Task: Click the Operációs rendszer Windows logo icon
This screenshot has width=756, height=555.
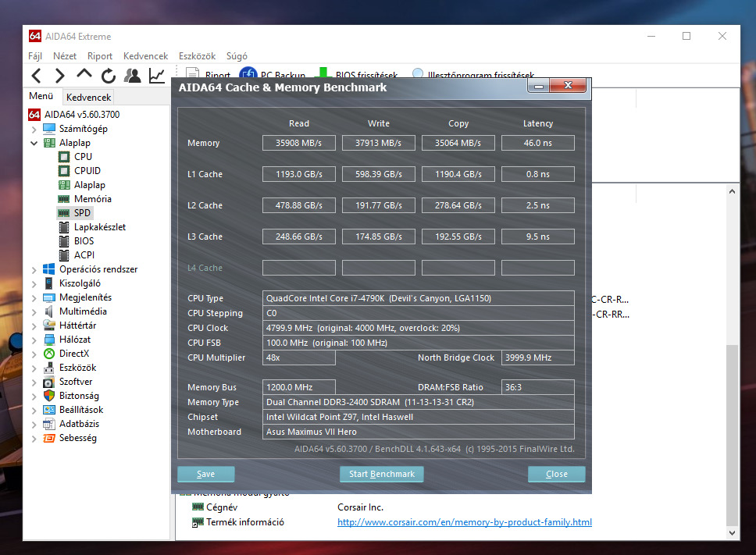Action: (48, 269)
